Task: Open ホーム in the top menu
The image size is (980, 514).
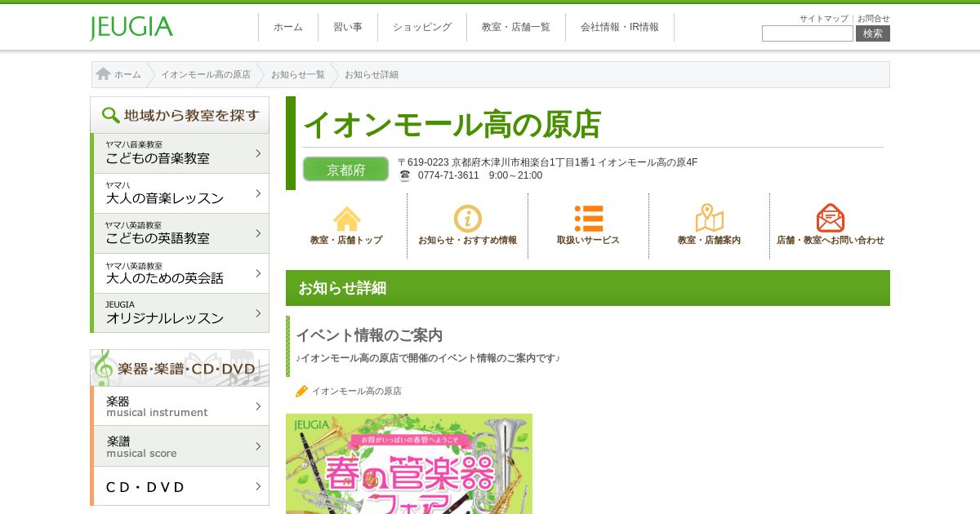Action: 288,27
